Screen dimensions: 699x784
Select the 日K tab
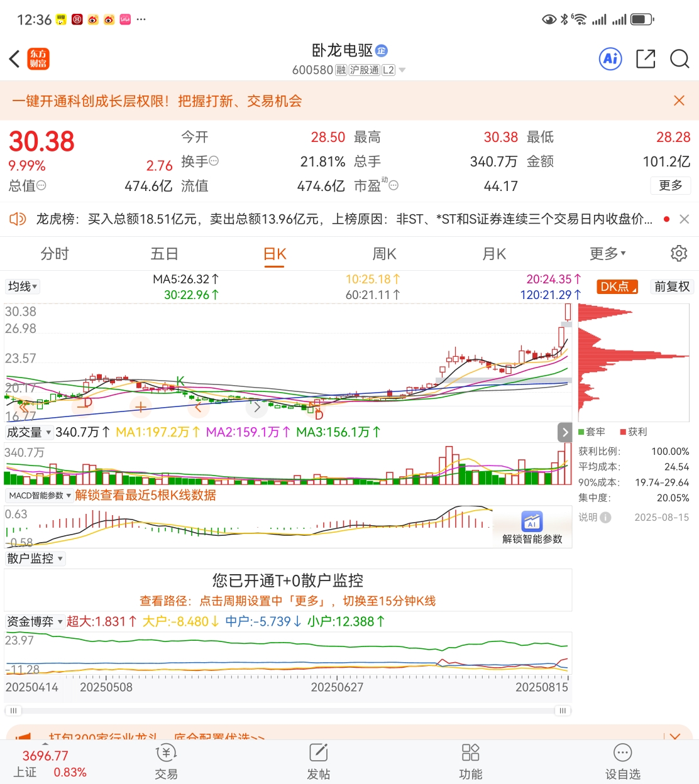tap(275, 254)
